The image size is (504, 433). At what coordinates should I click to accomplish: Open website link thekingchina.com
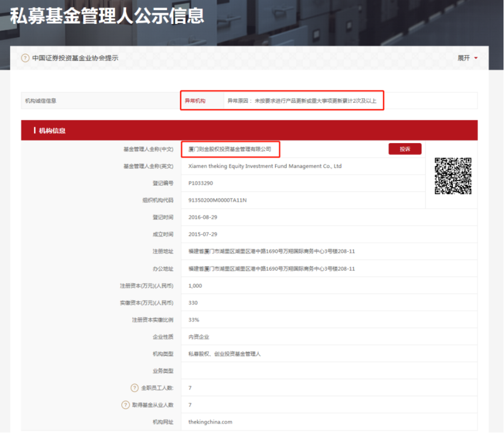tap(210, 422)
